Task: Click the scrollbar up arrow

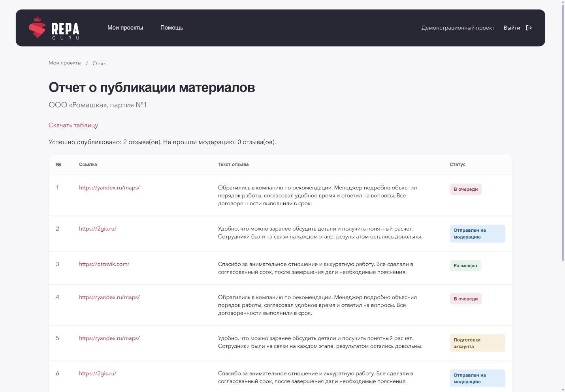Action: coord(563,2)
